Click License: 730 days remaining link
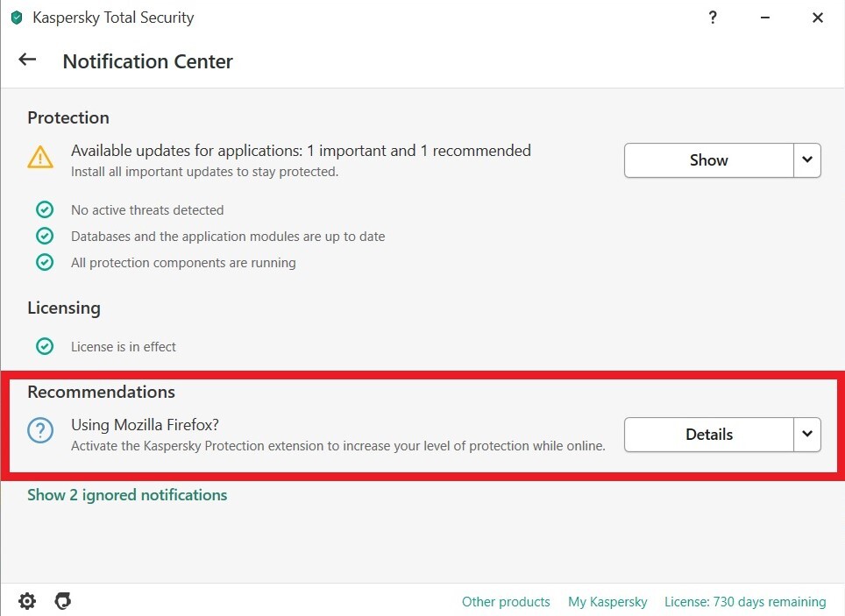The height and width of the screenshot is (616, 845). tap(745, 601)
